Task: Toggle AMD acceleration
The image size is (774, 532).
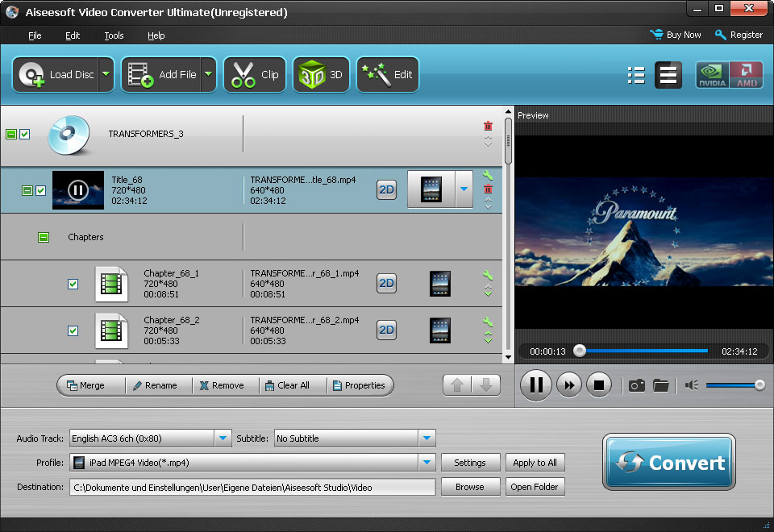Action: 746,75
